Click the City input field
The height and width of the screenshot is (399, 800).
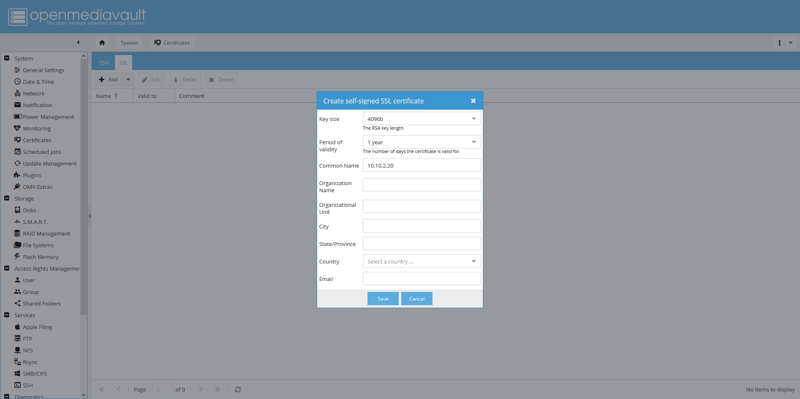coord(421,226)
